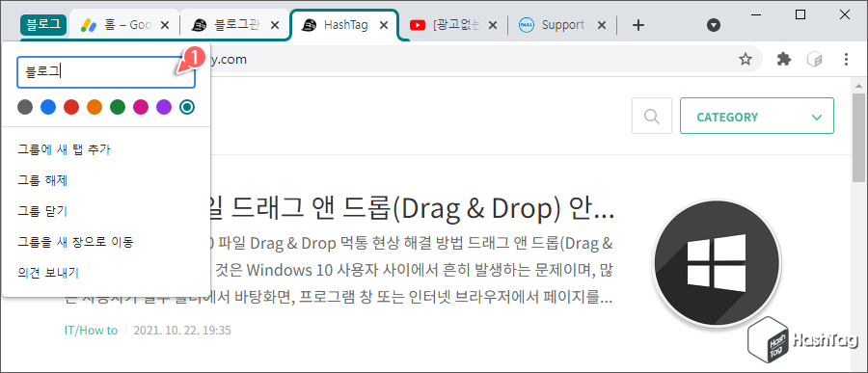This screenshot has height=373, width=868.
Task: Choose the green group color
Action: [x=118, y=107]
